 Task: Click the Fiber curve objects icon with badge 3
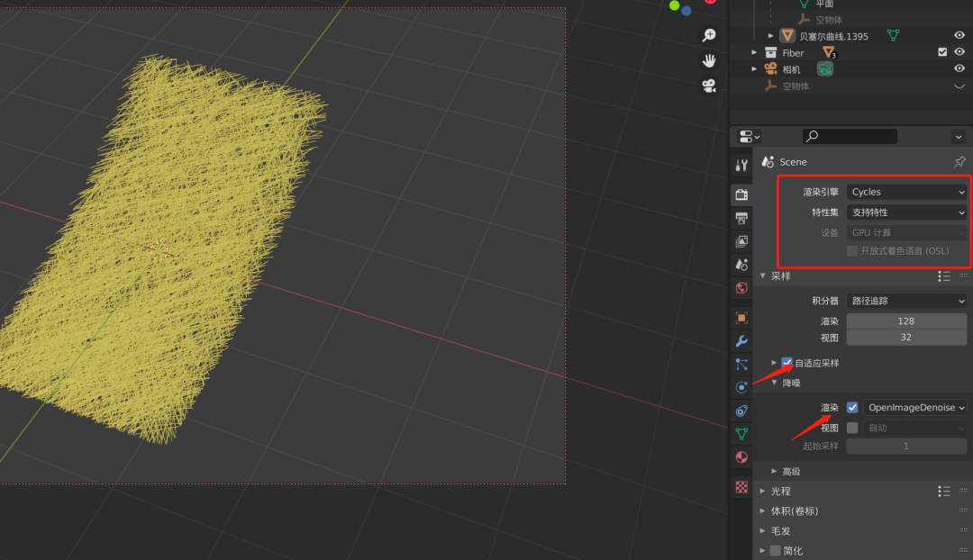coord(829,53)
